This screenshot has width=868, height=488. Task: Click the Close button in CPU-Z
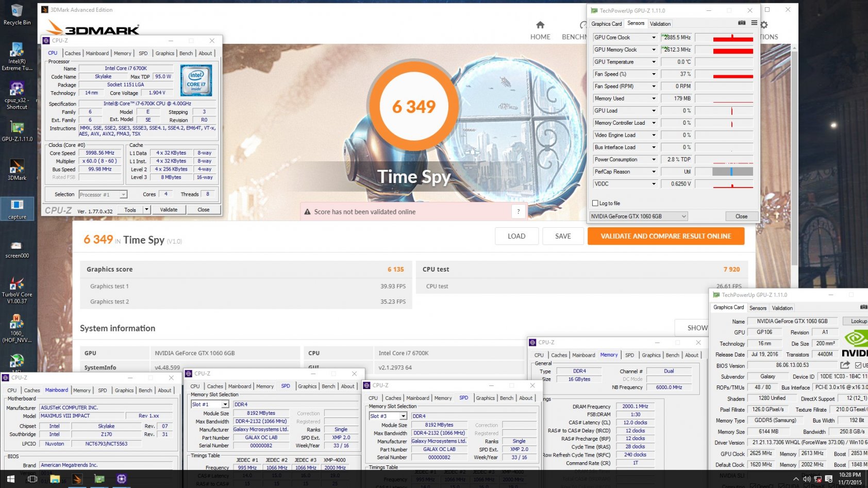tap(204, 210)
